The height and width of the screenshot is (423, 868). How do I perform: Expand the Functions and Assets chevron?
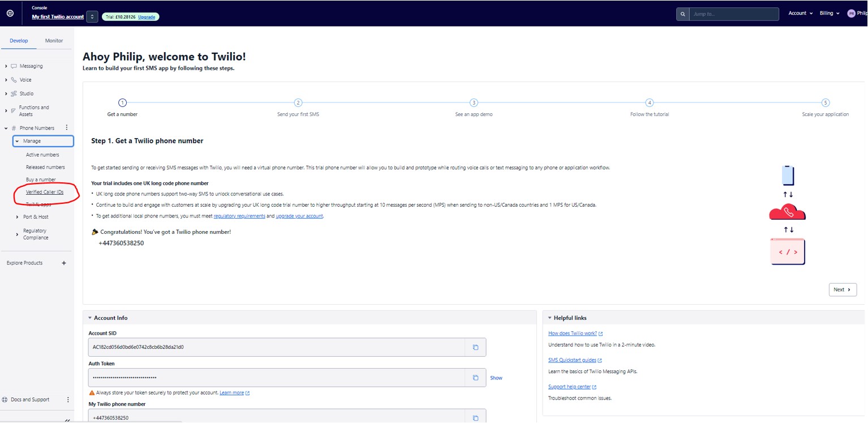(6, 110)
